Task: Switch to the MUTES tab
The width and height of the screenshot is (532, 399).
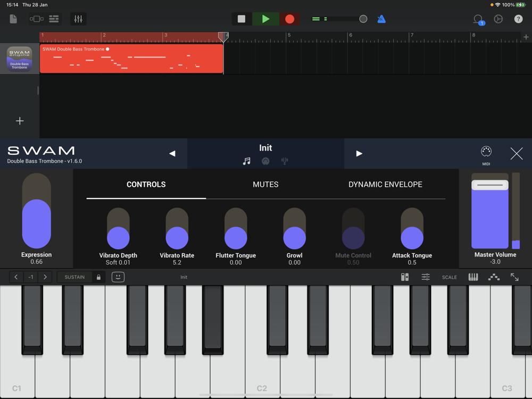Action: tap(265, 185)
